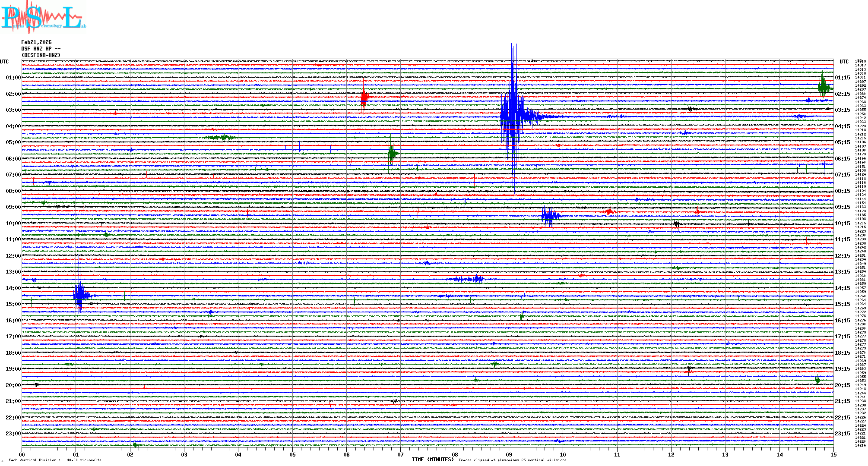Click minute marker 15 on the bottom axis
Image resolution: width=868 pixels, height=466 pixels.
[x=833, y=454]
